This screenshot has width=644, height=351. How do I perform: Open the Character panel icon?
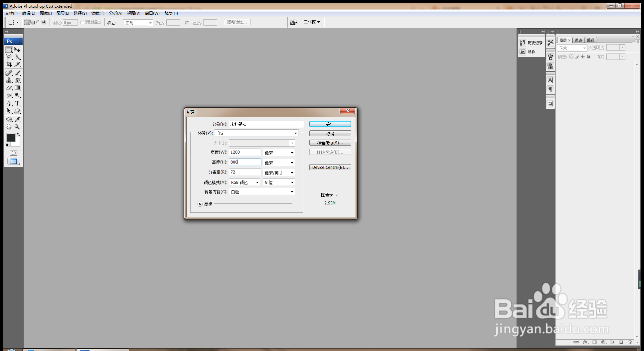551,80
